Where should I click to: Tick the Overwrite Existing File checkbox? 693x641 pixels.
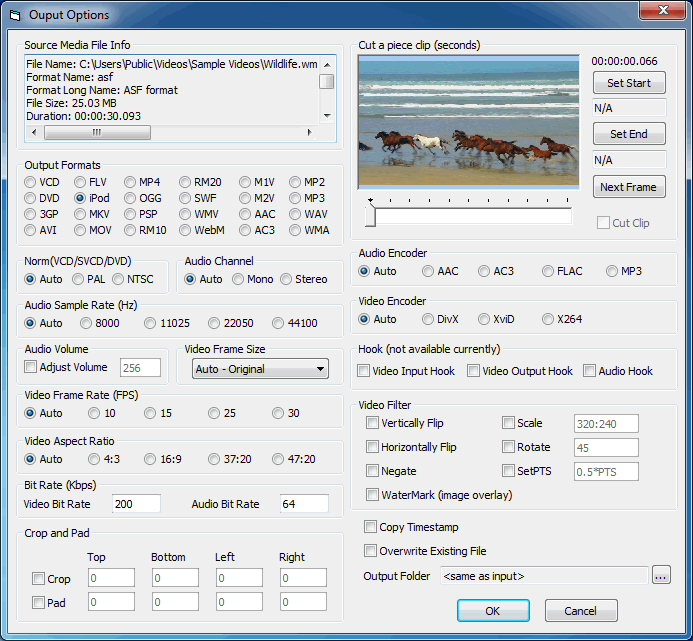coord(371,551)
